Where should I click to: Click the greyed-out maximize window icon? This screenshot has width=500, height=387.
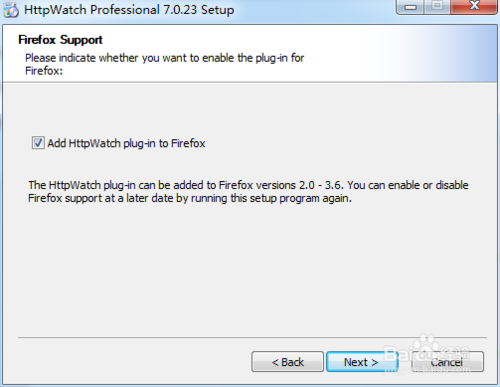click(437, 7)
